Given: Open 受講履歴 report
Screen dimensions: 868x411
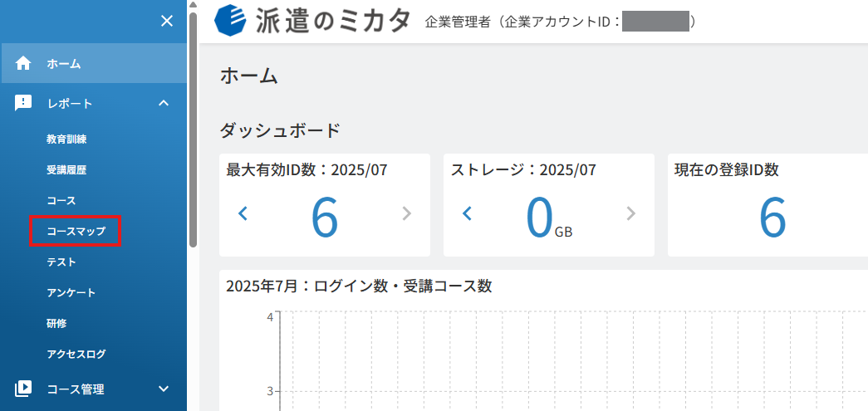Looking at the screenshot, I should tap(66, 170).
